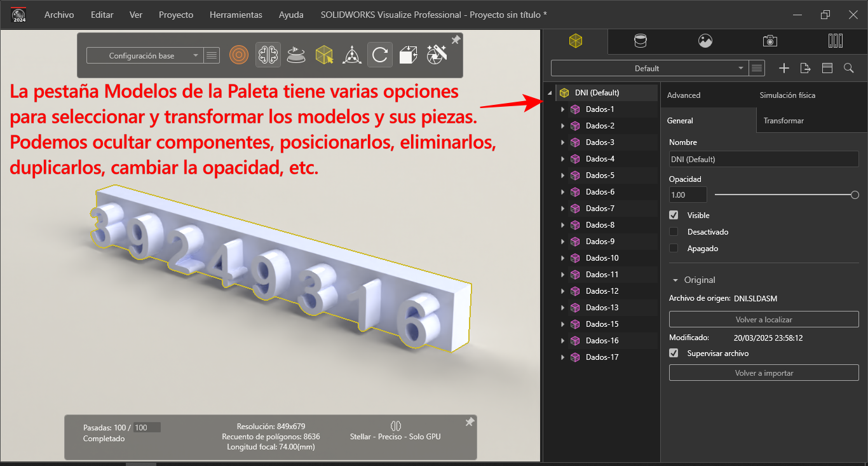Image resolution: width=868 pixels, height=466 pixels.
Task: Open the Configuración base dropdown
Action: (144, 56)
